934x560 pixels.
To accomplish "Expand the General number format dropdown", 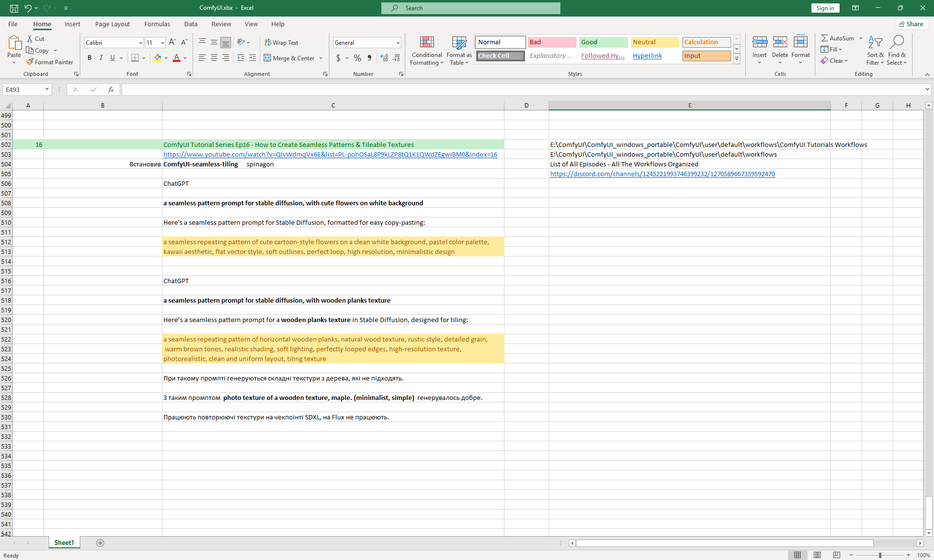I will [x=398, y=43].
